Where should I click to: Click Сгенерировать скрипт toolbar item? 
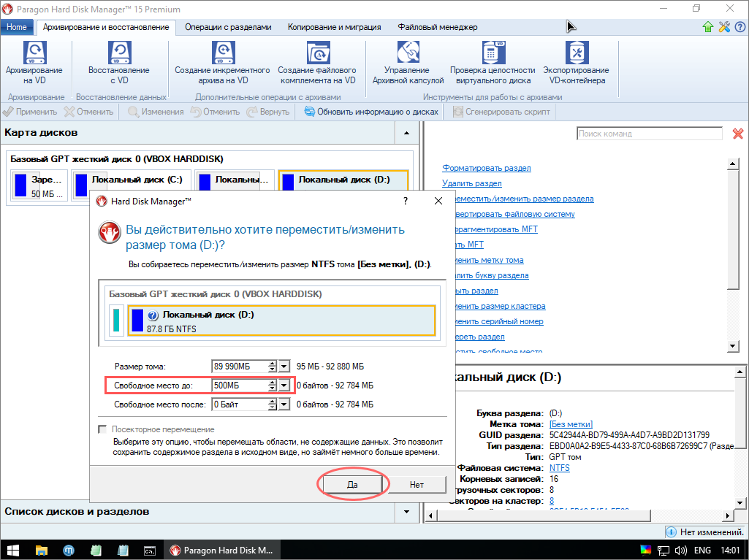coord(501,112)
